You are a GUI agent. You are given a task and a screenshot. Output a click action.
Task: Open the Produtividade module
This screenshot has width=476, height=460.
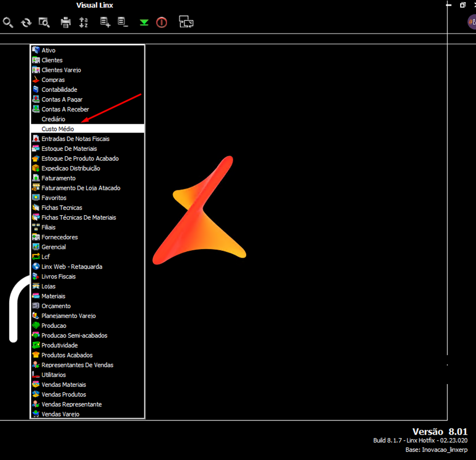coord(87,345)
